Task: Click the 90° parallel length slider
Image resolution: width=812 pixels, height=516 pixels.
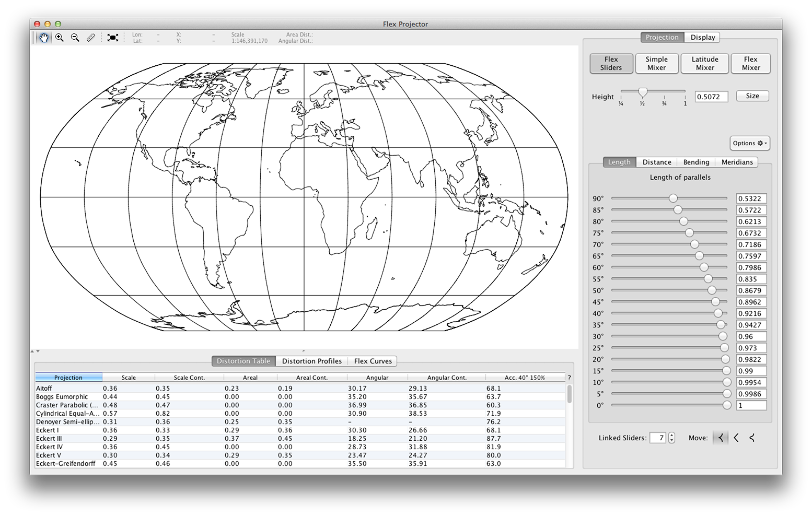Action: [x=669, y=198]
